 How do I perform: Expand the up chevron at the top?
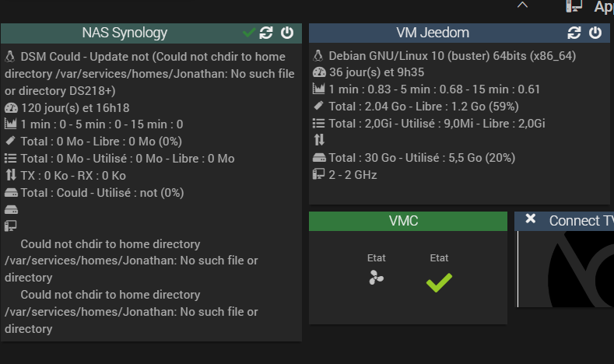(522, 5)
